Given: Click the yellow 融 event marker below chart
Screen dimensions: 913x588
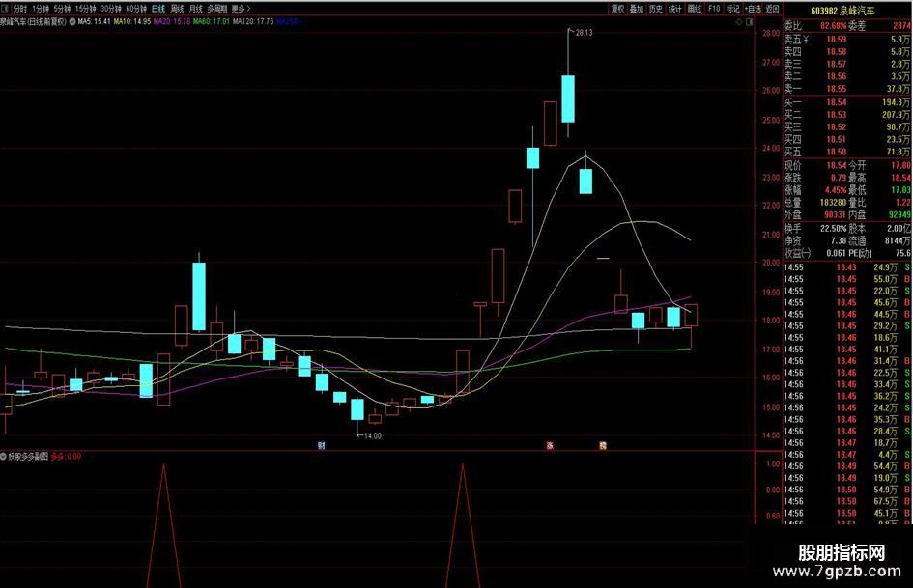Looking at the screenshot, I should point(603,445).
